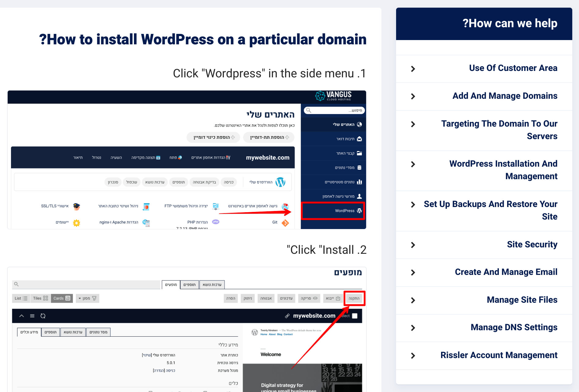
Task: Collapse the card using the caret icon
Action: 21,316
